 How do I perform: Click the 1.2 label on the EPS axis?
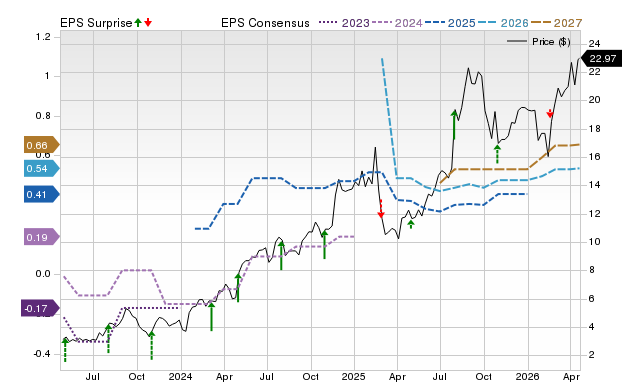(x=43, y=37)
